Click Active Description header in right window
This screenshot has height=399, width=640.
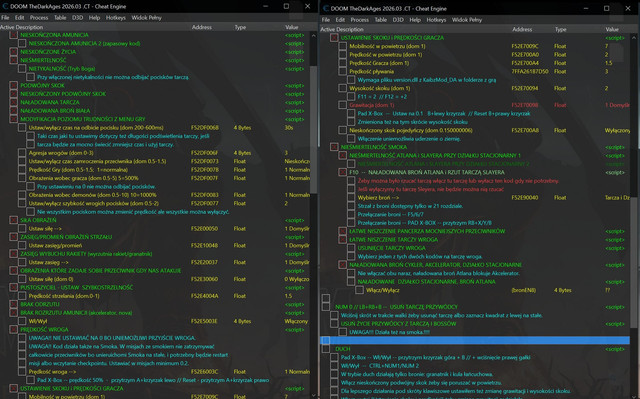point(342,29)
